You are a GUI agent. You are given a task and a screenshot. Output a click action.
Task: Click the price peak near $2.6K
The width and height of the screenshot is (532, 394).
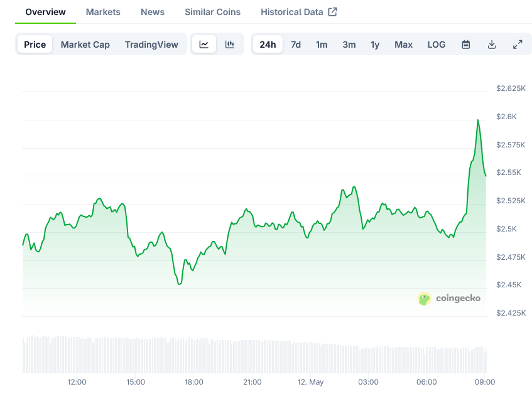(x=478, y=120)
